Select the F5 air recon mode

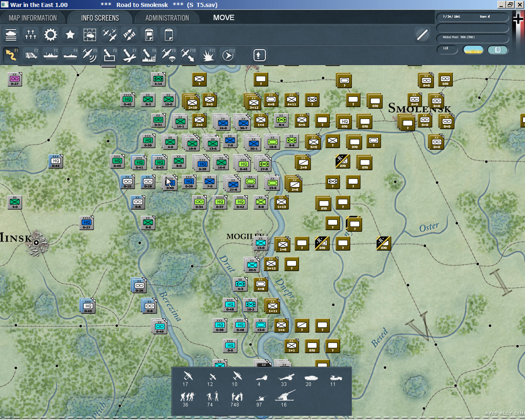point(90,55)
